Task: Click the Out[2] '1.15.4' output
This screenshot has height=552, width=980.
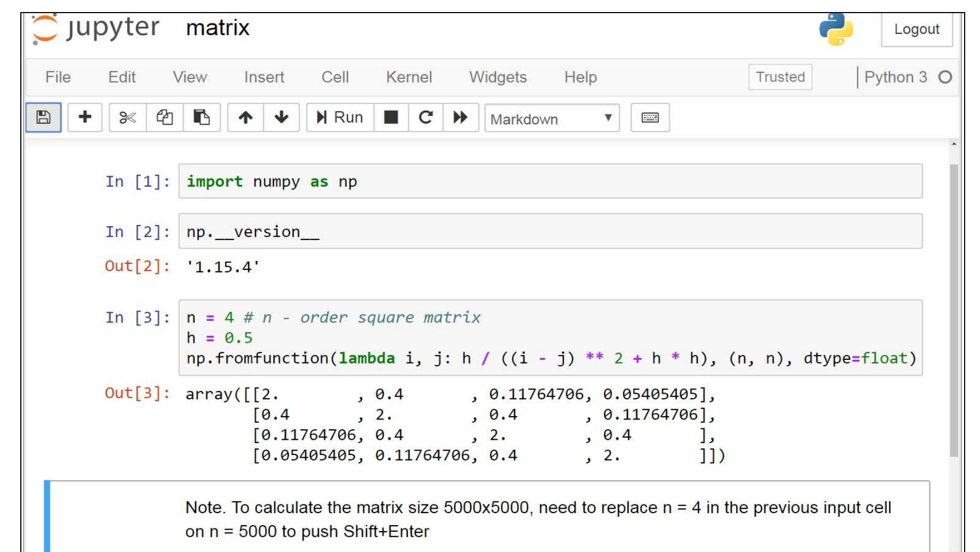Action: point(223,267)
